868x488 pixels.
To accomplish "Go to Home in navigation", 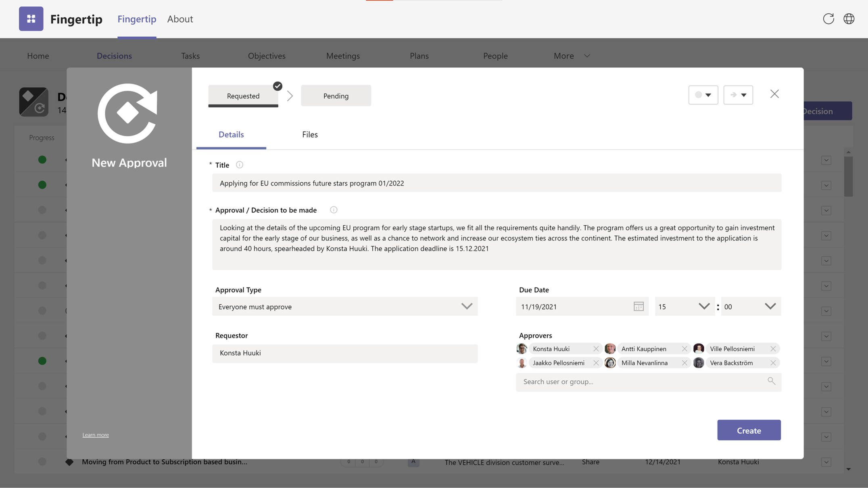I will click(38, 56).
